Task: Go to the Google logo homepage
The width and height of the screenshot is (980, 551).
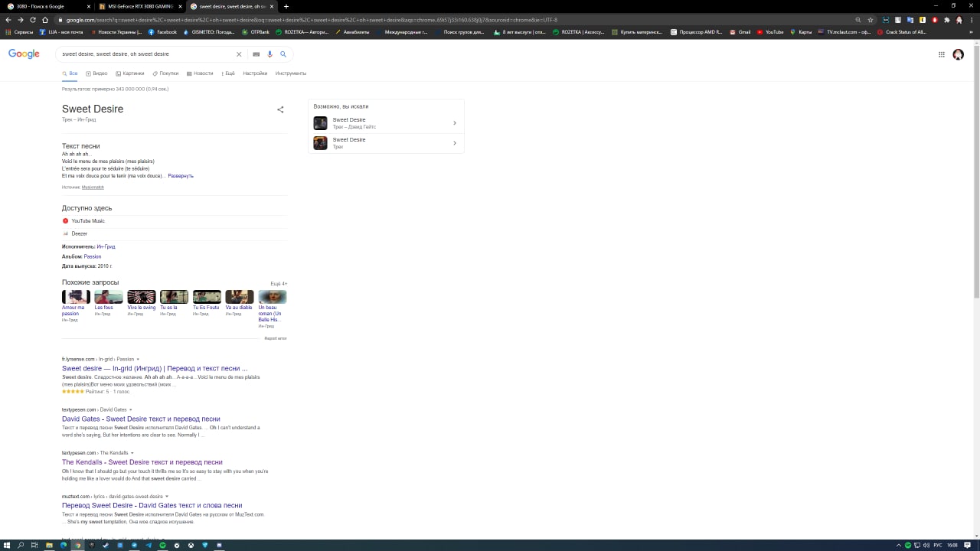Action: pos(24,54)
